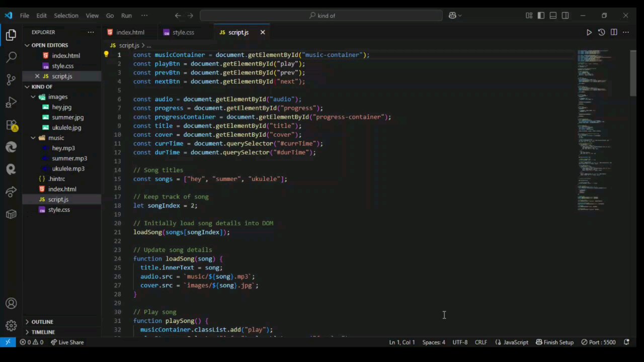Click the open changes history icon

(x=601, y=32)
